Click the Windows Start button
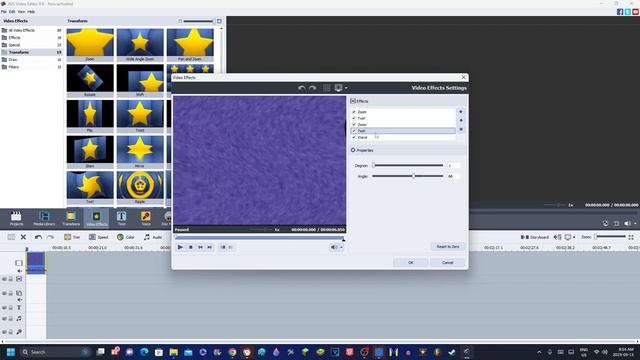The width and height of the screenshot is (640, 360). pos(11,352)
